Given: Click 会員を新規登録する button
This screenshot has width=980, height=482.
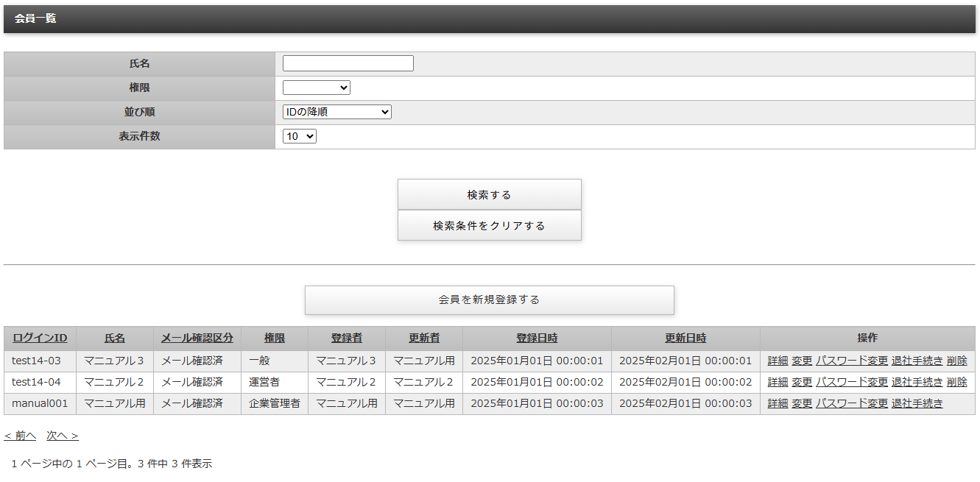Looking at the screenshot, I should click(489, 300).
